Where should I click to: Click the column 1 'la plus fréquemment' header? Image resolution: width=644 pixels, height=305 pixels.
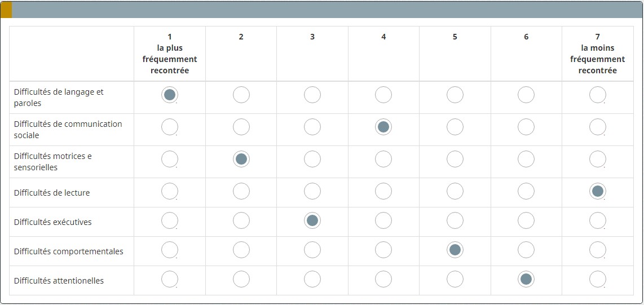(170, 54)
